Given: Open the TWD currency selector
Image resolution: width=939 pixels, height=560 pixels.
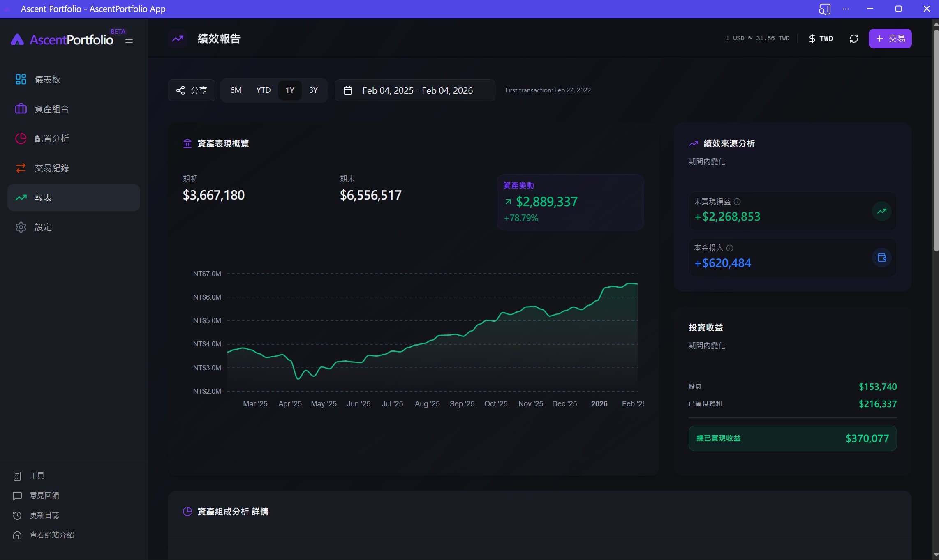Looking at the screenshot, I should (x=821, y=39).
